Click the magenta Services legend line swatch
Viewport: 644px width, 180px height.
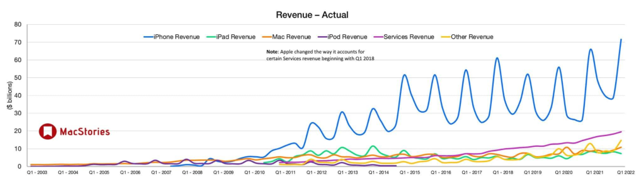378,37
